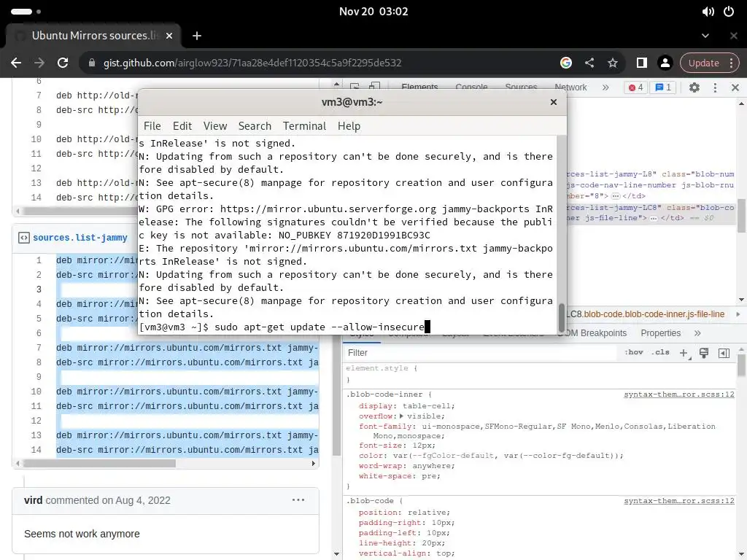The width and height of the screenshot is (747, 560).
Task: Open a new browser tab
Action: (197, 36)
